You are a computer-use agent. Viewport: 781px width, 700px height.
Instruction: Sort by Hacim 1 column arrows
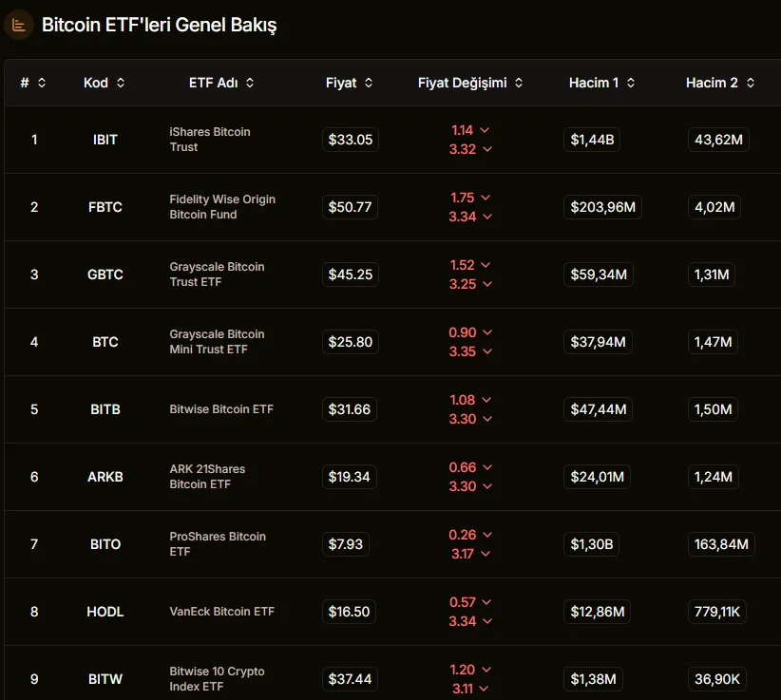click(631, 83)
